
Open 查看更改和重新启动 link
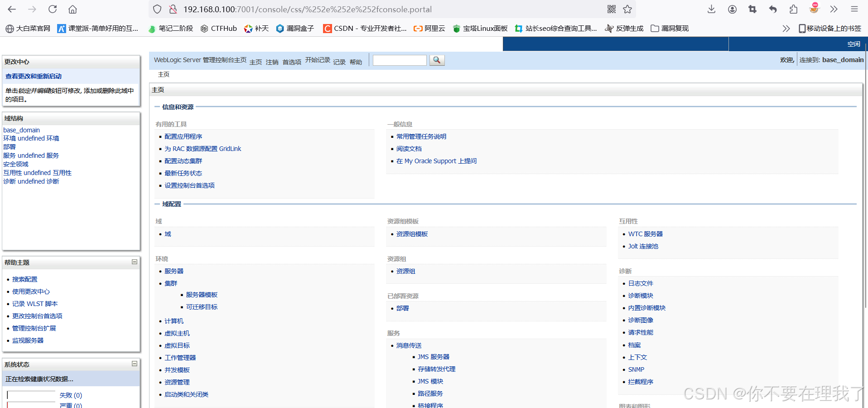(x=34, y=76)
